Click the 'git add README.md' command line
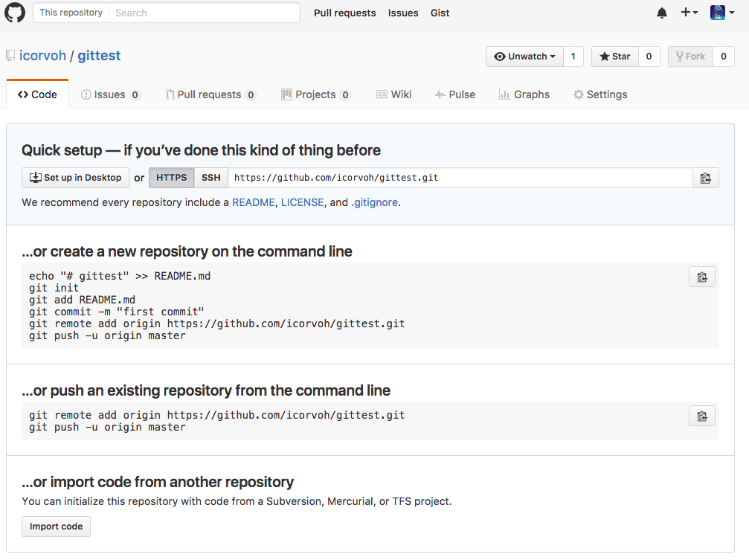Image resolution: width=749 pixels, height=560 pixels. (82, 300)
